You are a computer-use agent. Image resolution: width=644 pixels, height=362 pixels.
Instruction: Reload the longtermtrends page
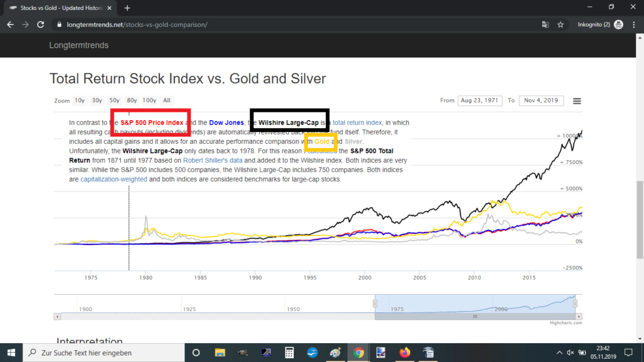pyautogui.click(x=41, y=25)
